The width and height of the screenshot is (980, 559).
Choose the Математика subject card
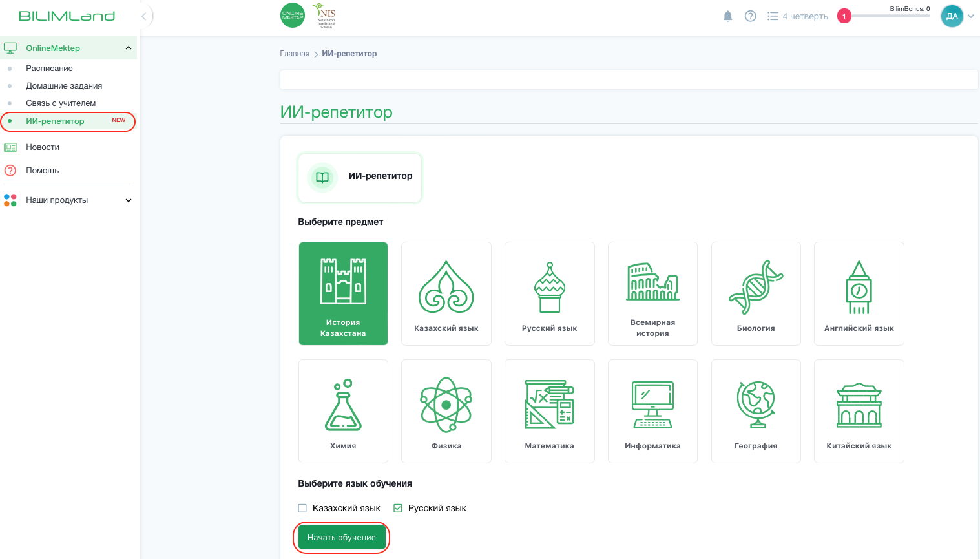pos(550,411)
